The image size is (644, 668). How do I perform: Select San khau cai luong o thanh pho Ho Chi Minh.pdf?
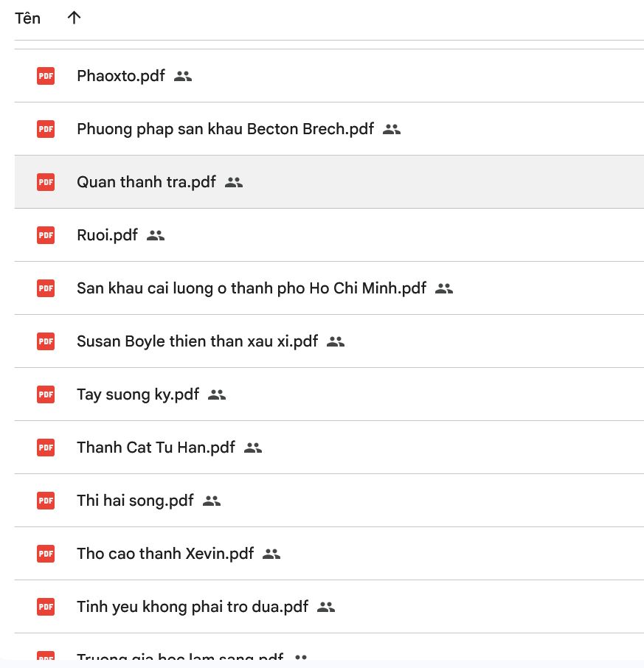click(x=252, y=288)
